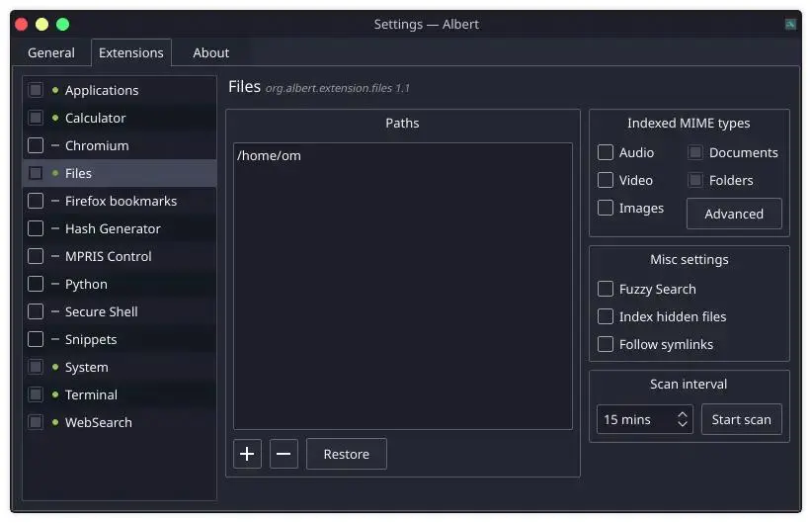
Task: Check the Audio MIME type
Action: (x=605, y=152)
